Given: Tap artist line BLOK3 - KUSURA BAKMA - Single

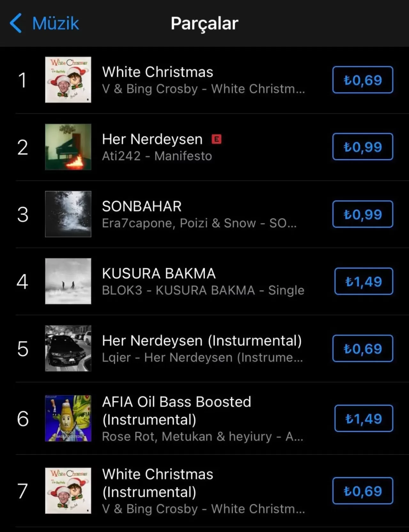Looking at the screenshot, I should coord(203,290).
